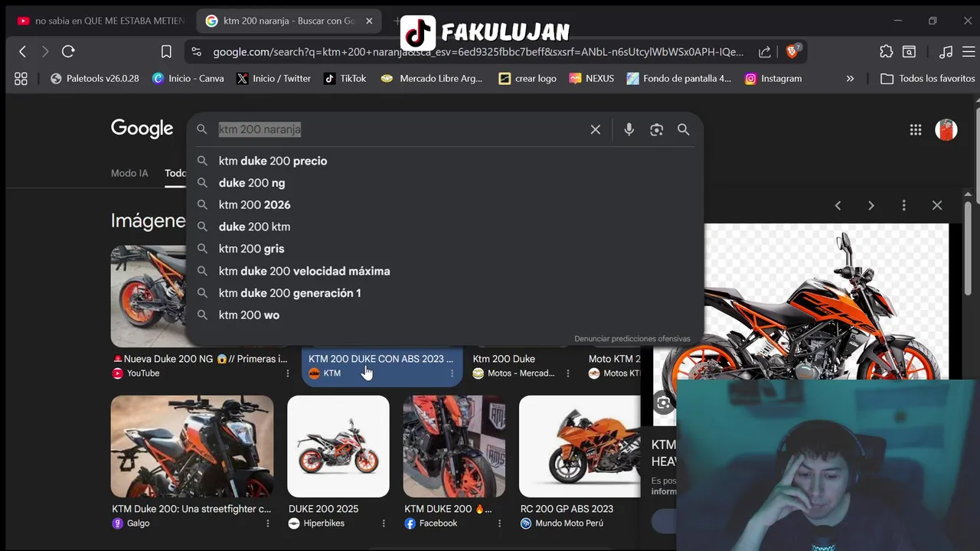Click the Google logo
This screenshot has width=980, height=551.
pos(142,129)
